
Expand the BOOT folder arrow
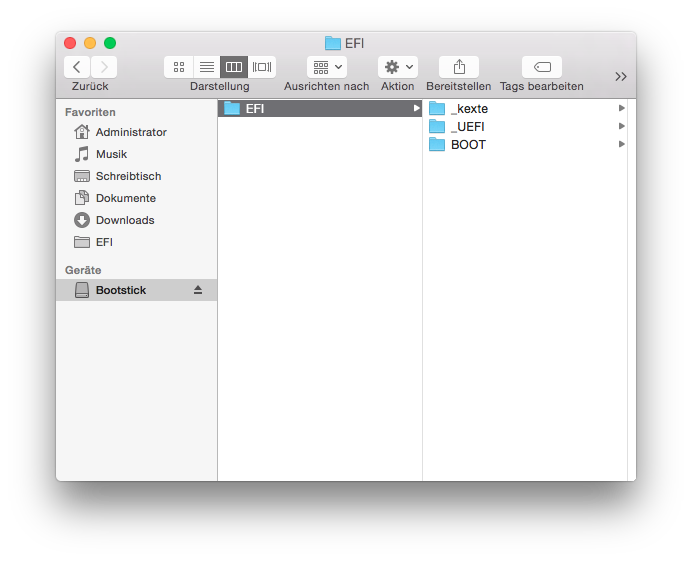point(621,144)
